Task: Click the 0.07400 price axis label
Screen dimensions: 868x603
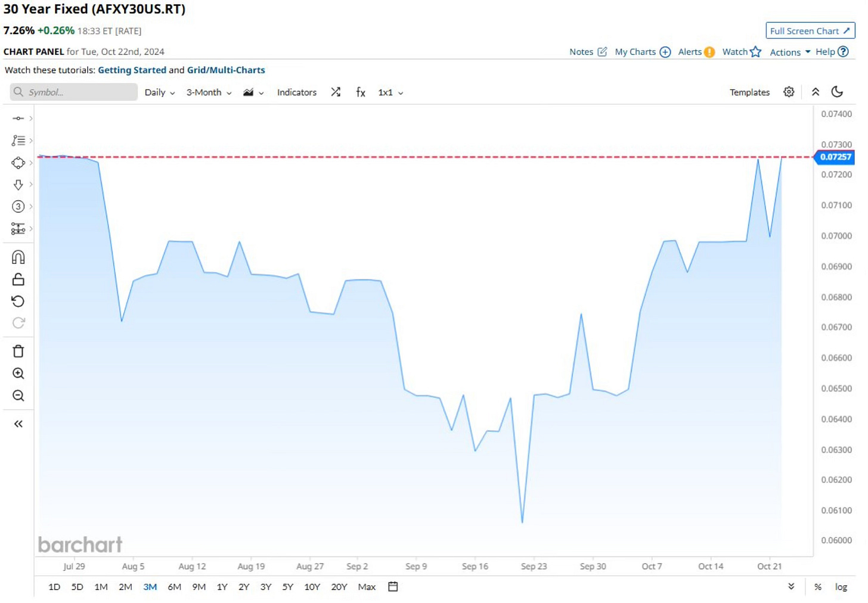Action: [x=836, y=114]
